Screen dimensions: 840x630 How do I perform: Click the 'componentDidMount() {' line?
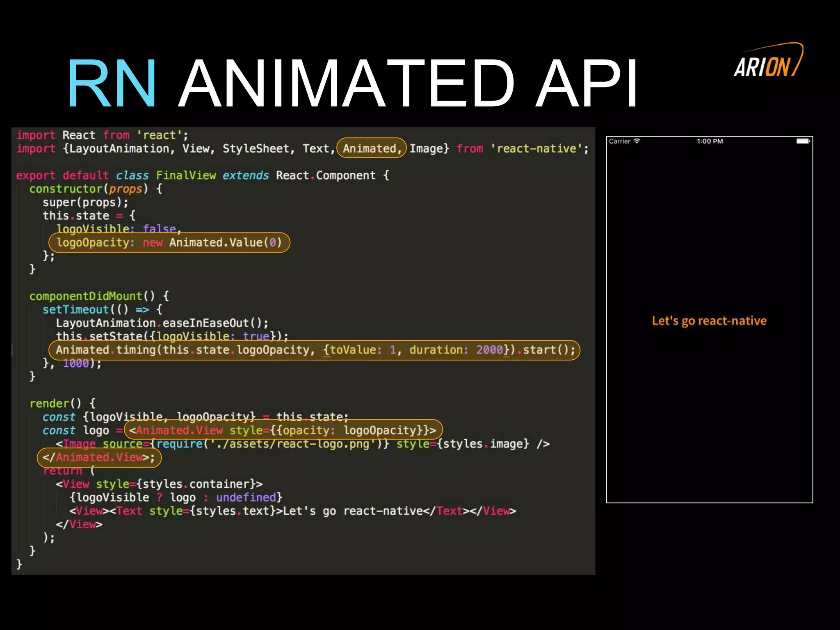pos(99,296)
